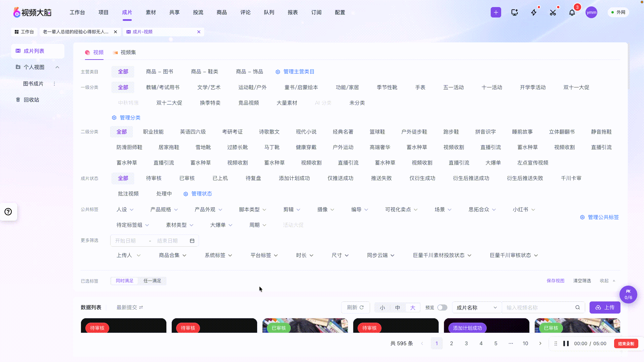This screenshot has height=362, width=644.
Task: Click the lightning bolt icon
Action: 534,12
